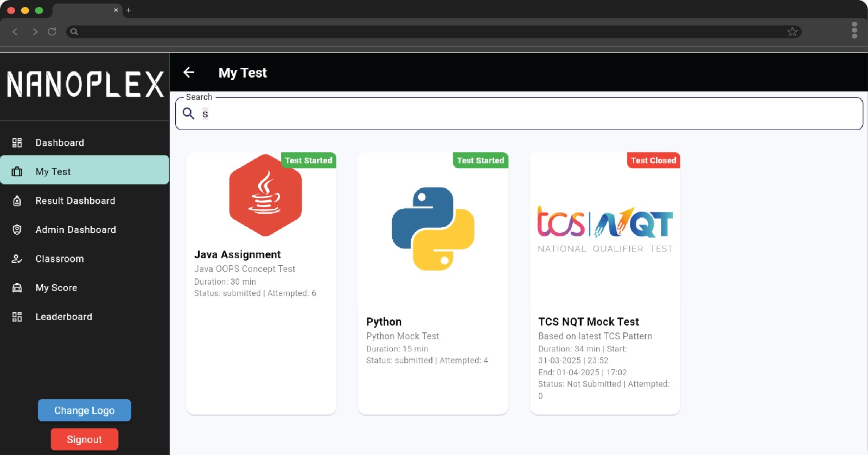Click the TCS NQT logo image
This screenshot has height=455, width=868.
tap(605, 229)
